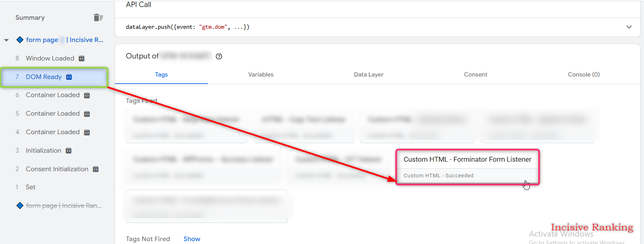
Task: Show the Tags Not Fired list
Action: (192, 239)
